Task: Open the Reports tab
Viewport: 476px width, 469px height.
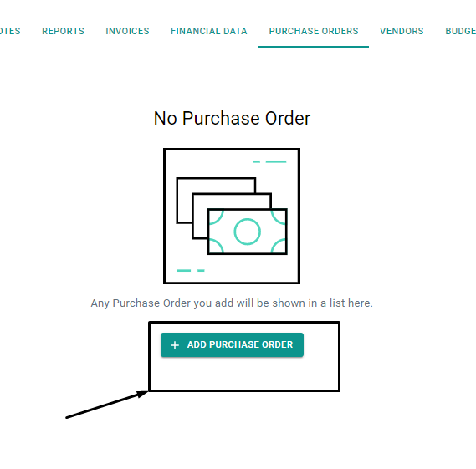Action: pyautogui.click(x=63, y=31)
